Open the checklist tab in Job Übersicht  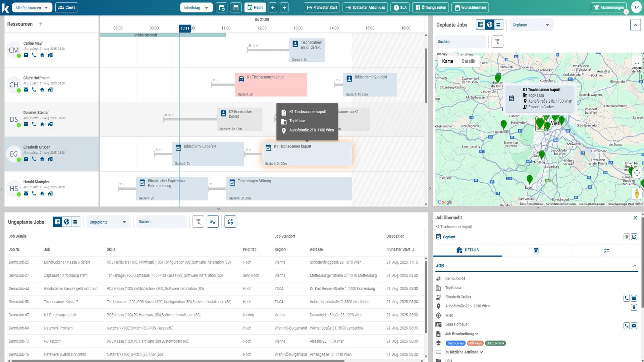click(606, 250)
